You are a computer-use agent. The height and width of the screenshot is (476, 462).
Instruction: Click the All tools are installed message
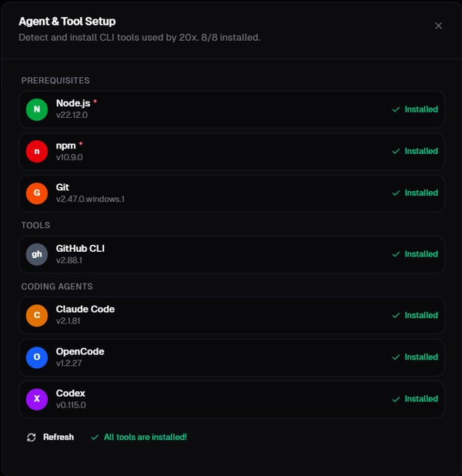point(145,437)
